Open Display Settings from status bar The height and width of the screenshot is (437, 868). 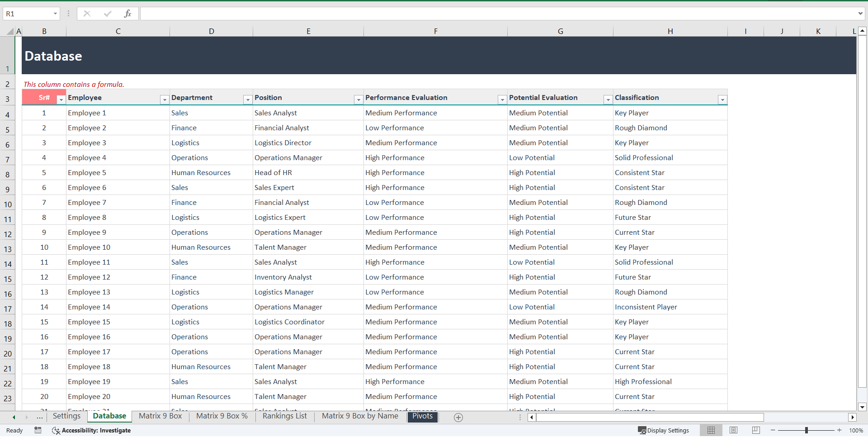663,430
